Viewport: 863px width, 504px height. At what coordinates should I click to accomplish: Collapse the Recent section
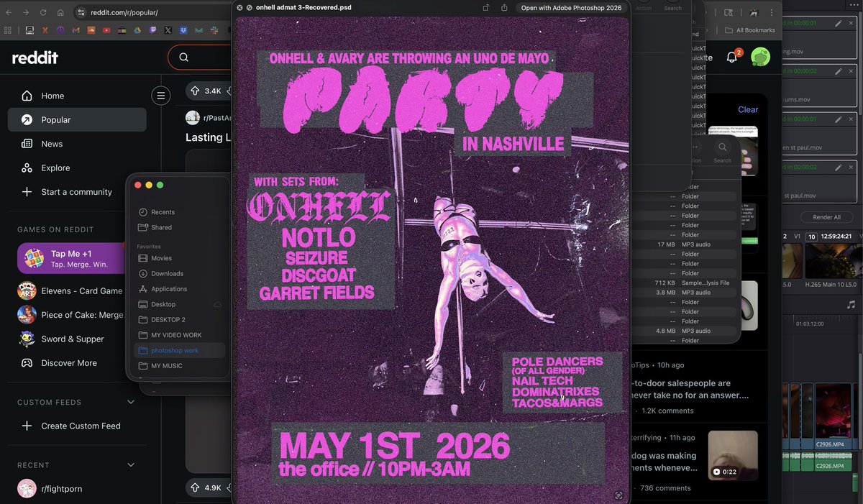click(x=130, y=465)
